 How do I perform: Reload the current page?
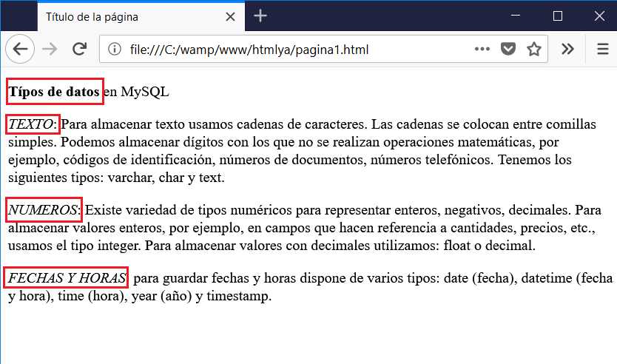[79, 49]
